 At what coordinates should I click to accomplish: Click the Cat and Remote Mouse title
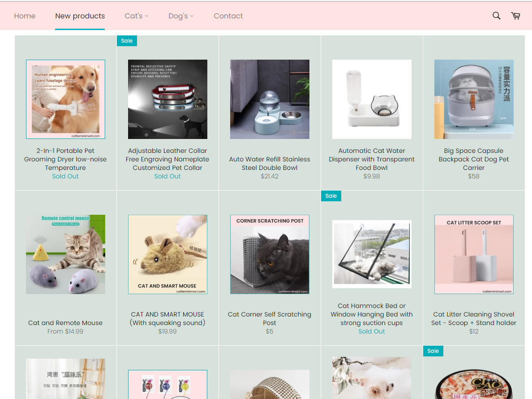[65, 323]
